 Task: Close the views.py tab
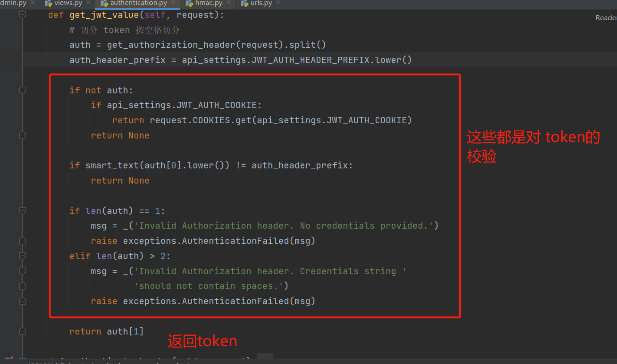(x=88, y=3)
